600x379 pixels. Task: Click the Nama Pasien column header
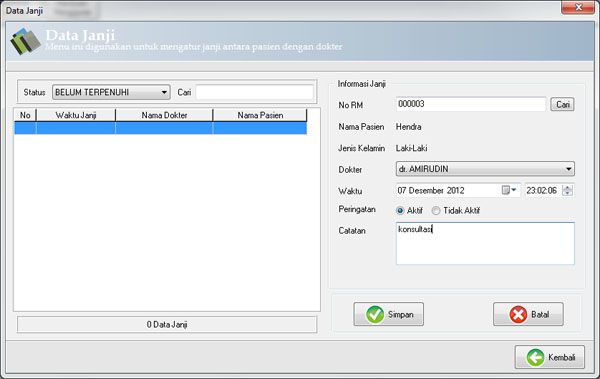point(260,115)
